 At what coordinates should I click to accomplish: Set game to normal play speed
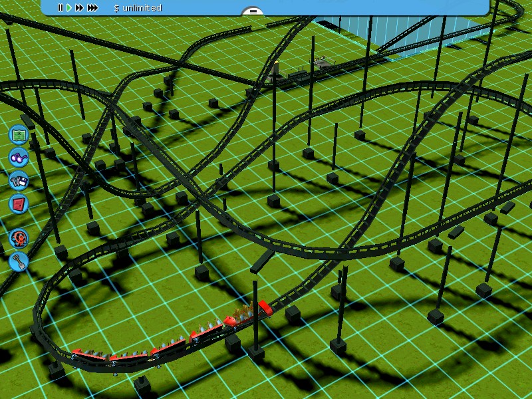point(69,8)
